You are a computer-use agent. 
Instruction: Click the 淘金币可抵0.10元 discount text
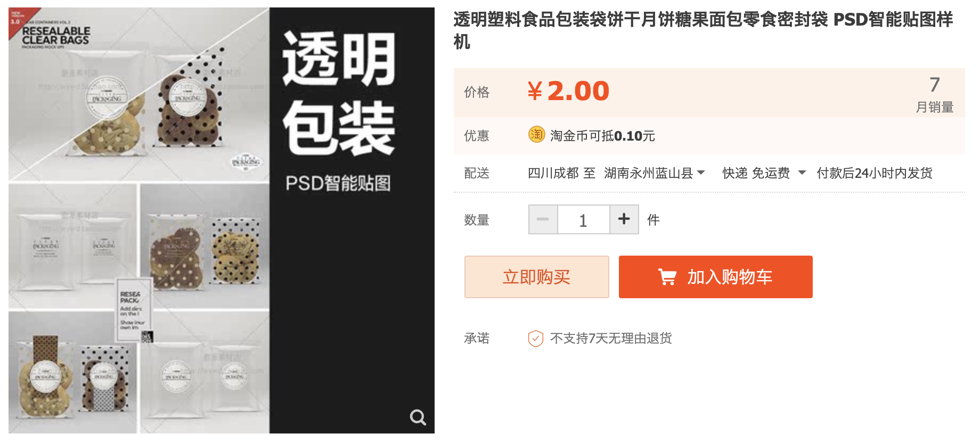(x=602, y=136)
